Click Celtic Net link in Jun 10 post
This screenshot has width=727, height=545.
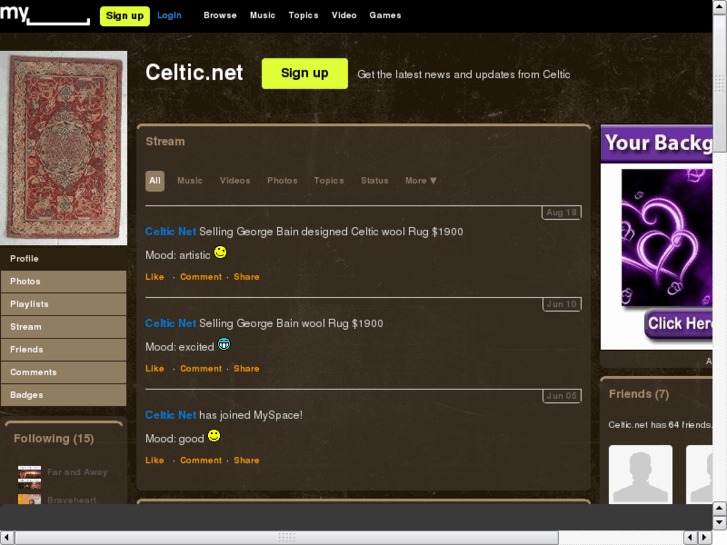tap(171, 323)
